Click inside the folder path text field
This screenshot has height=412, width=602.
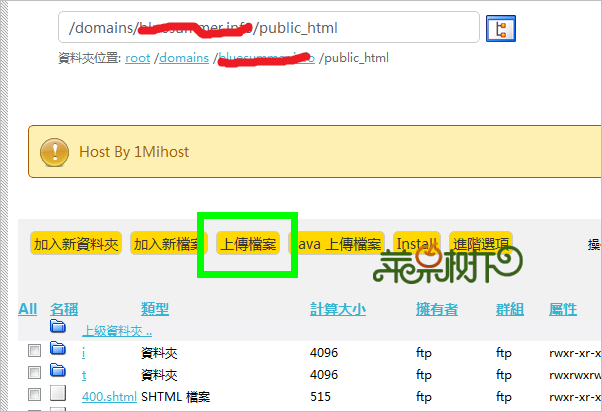coord(268,28)
